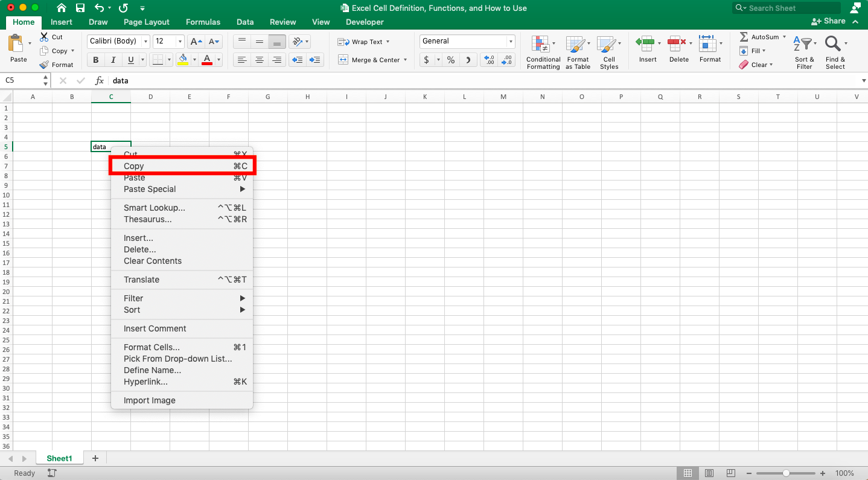Save the workbook with the floppy disk icon

tap(81, 8)
